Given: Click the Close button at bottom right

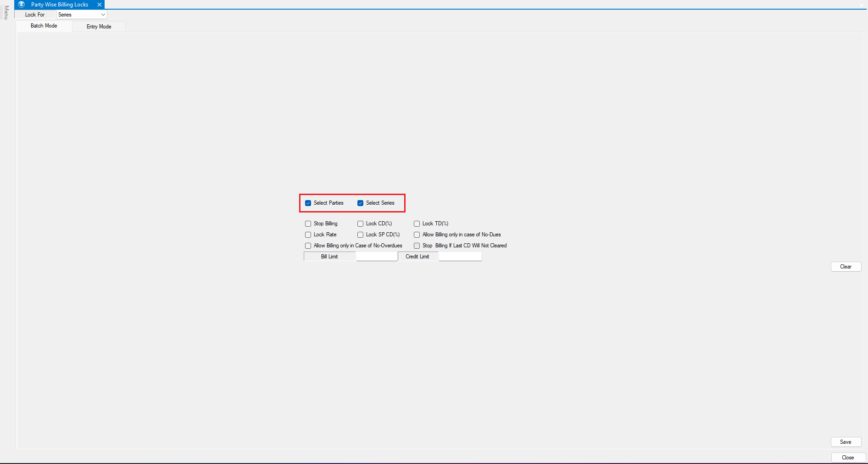Looking at the screenshot, I should coord(848,458).
